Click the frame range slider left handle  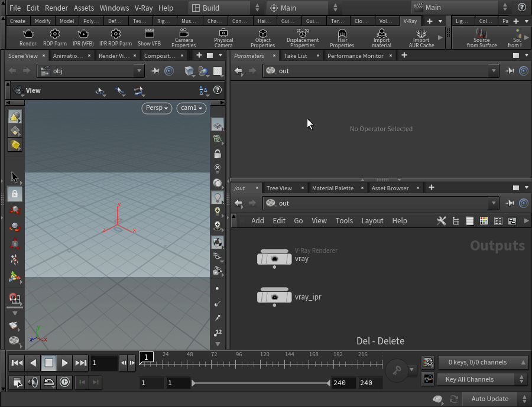[193, 383]
